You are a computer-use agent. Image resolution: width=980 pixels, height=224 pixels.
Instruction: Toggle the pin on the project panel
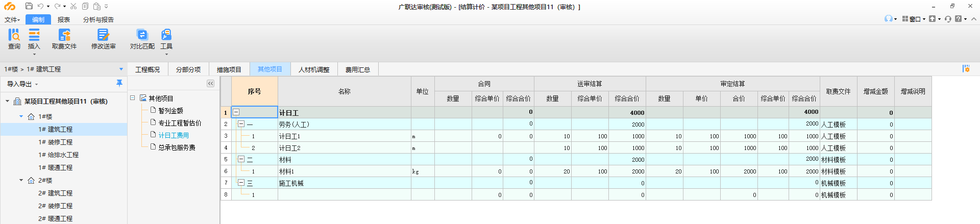119,83
